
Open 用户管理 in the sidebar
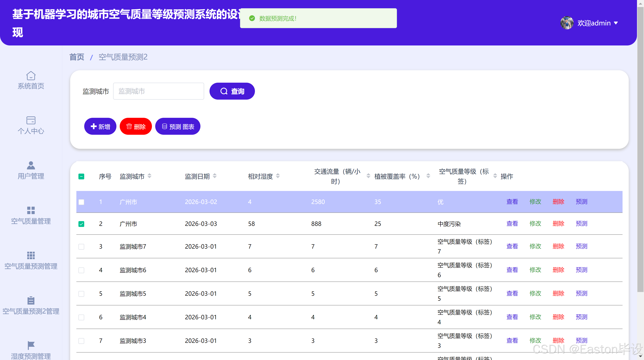point(31,176)
